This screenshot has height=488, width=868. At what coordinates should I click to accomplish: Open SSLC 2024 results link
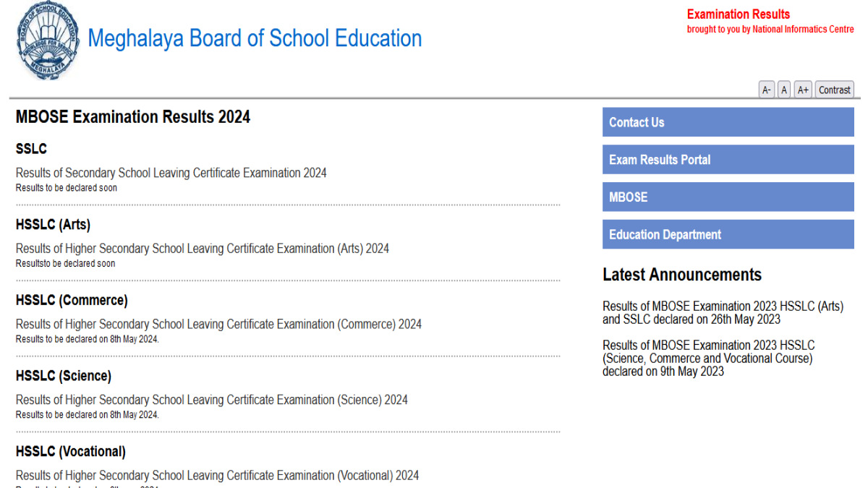coord(171,173)
